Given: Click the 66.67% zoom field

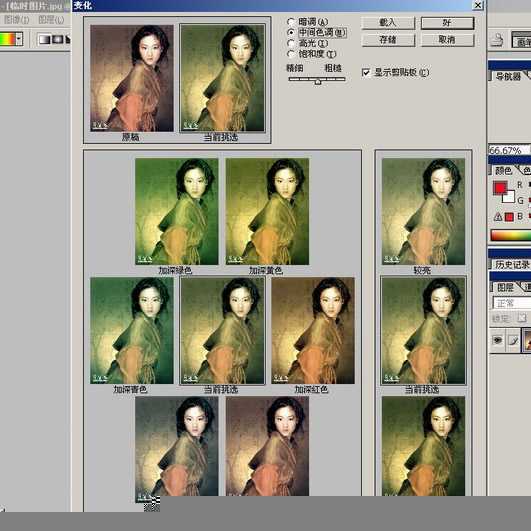Looking at the screenshot, I should (x=509, y=150).
